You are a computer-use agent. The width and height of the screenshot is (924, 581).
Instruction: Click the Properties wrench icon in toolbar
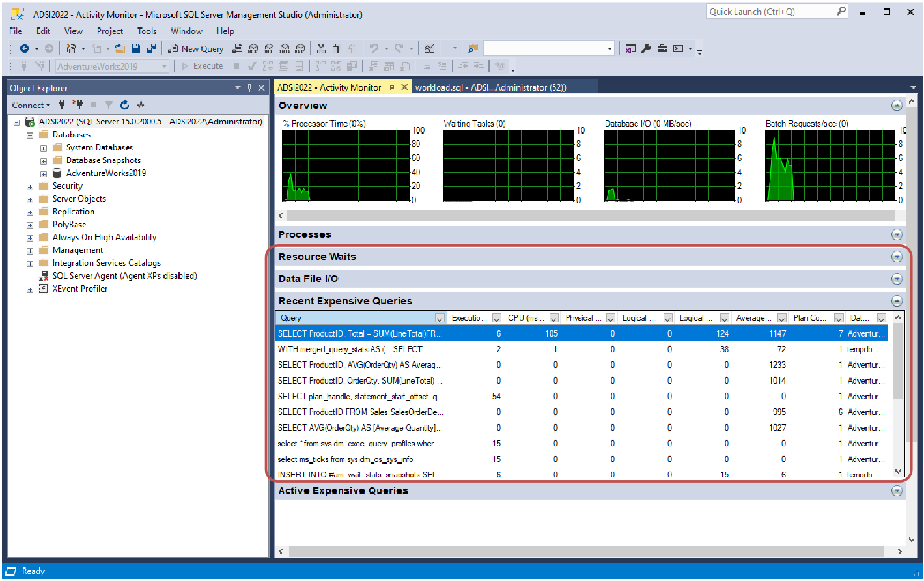click(x=647, y=49)
